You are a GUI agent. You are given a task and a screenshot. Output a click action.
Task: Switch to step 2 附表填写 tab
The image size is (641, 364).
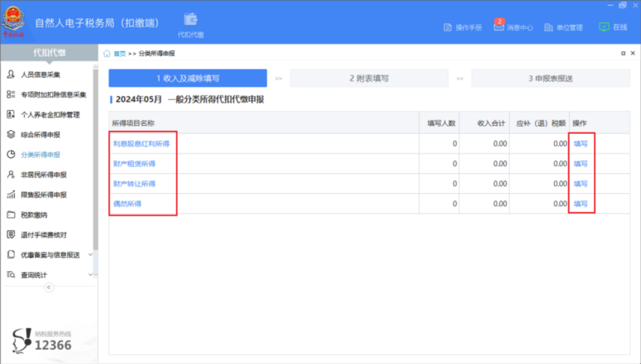click(369, 78)
